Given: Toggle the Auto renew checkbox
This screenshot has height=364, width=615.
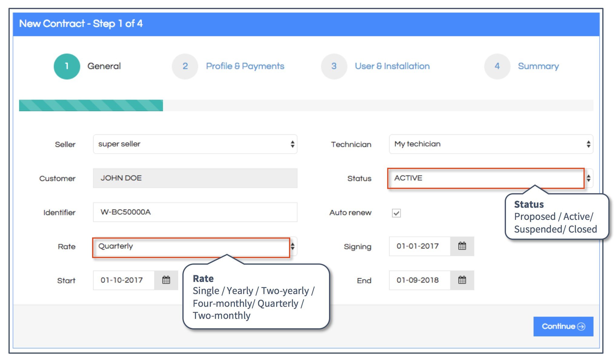Looking at the screenshot, I should click(x=396, y=213).
